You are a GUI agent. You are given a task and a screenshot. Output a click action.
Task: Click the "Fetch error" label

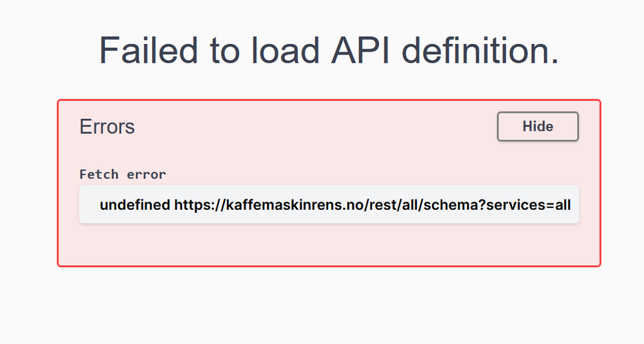(122, 174)
